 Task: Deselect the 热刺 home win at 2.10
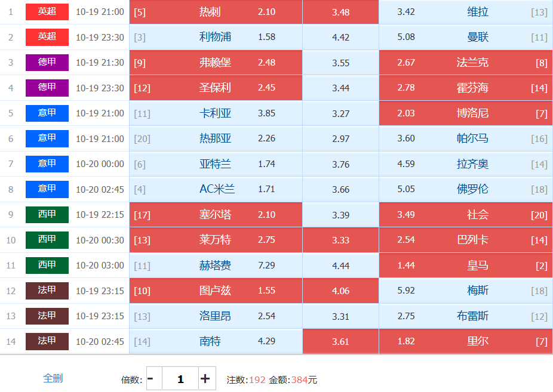(x=216, y=12)
